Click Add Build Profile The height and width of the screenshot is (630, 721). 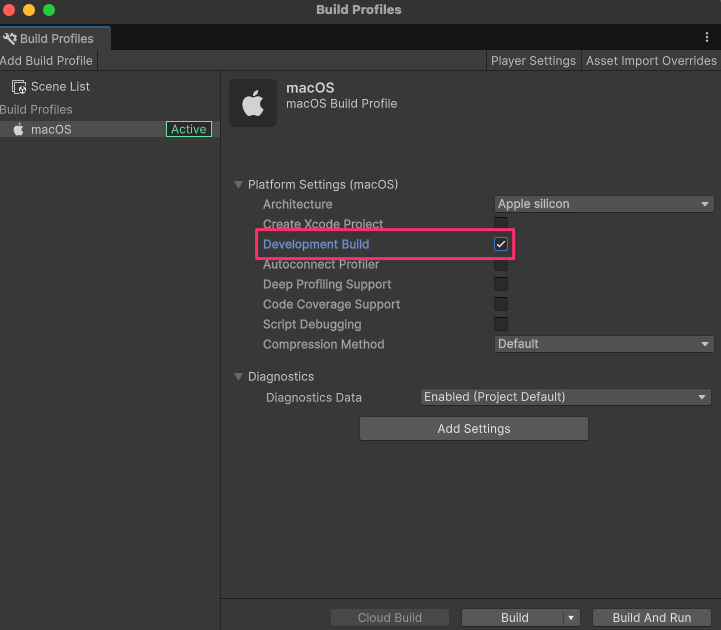[x=47, y=61]
